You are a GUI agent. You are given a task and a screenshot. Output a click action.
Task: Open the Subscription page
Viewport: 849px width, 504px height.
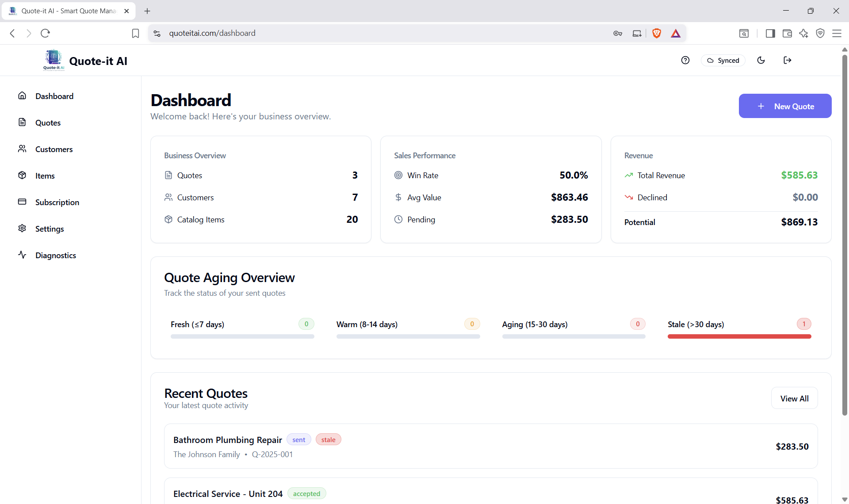(x=57, y=202)
